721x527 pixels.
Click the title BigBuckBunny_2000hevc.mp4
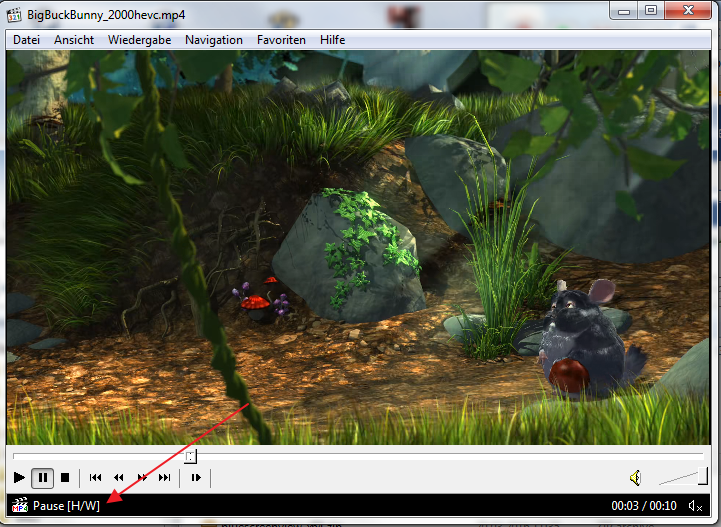(106, 15)
